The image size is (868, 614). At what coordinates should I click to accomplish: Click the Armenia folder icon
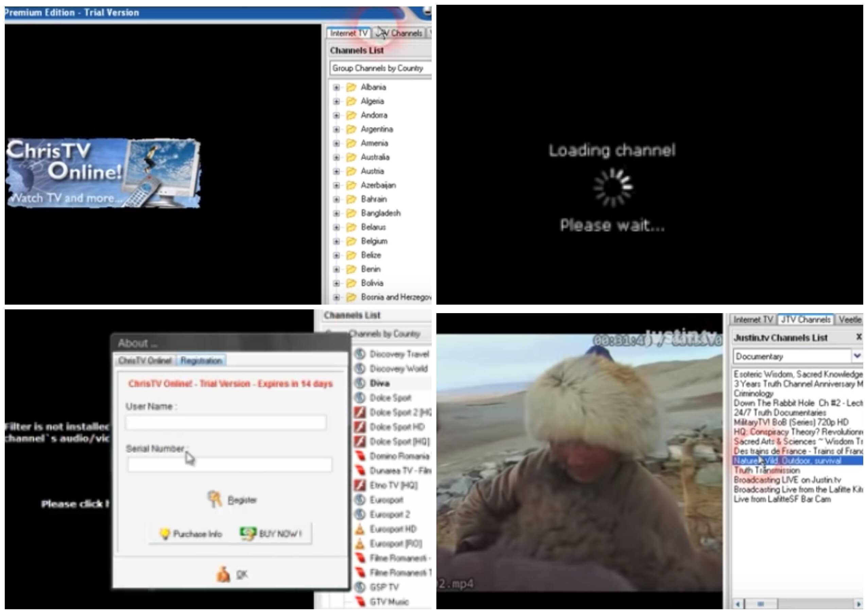pyautogui.click(x=351, y=143)
